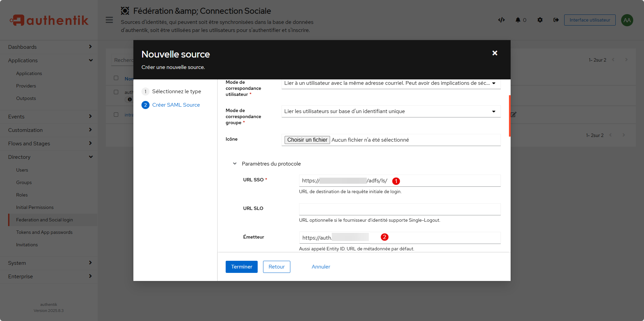Collapse Paramètres du protocole section
The image size is (644, 321).
235,164
